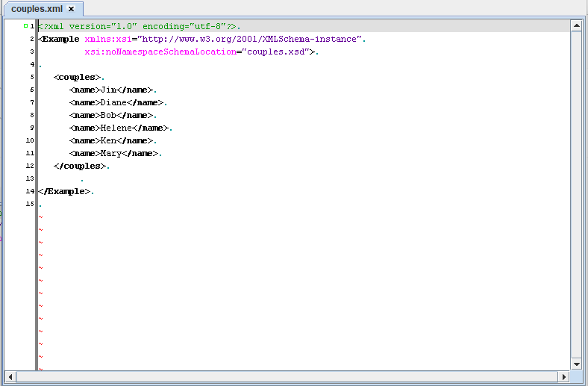Click the vertical scrollbar track
Viewport: 588px width, 386px height.
coord(576,194)
